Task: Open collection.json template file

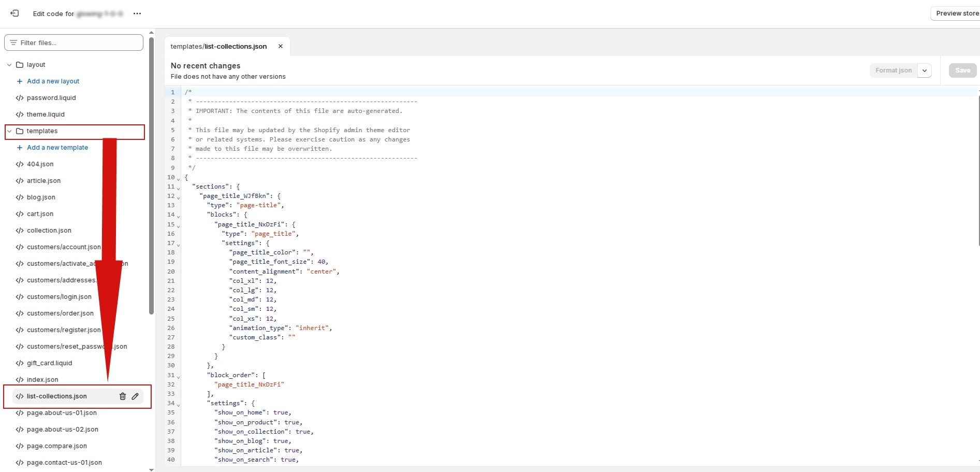Action: [x=49, y=231]
